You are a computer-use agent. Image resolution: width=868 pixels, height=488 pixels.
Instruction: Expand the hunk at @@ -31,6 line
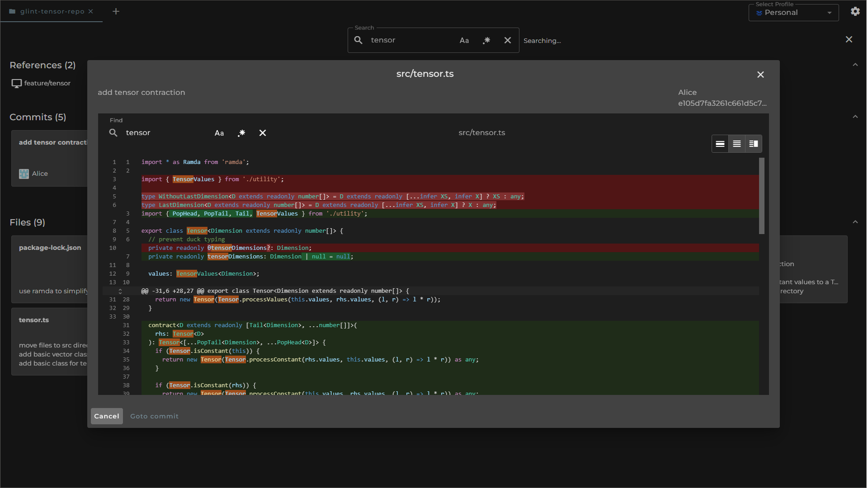[x=120, y=291]
